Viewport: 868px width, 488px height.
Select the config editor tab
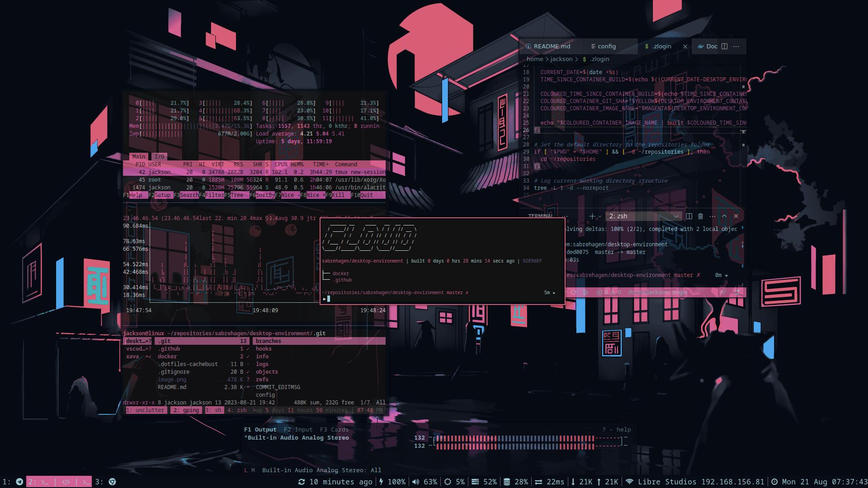606,47
